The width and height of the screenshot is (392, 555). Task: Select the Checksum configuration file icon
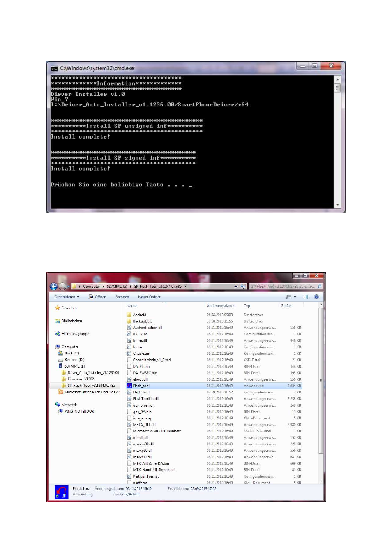point(129,354)
